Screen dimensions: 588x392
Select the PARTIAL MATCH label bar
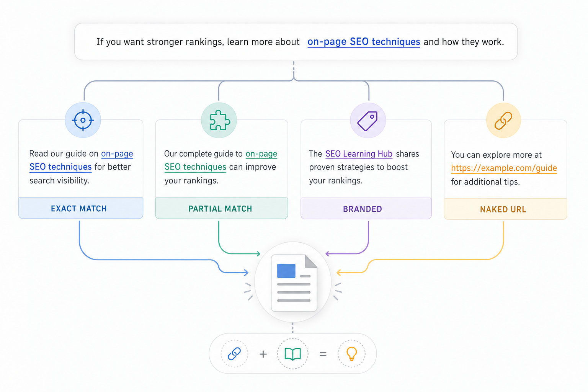pos(222,209)
